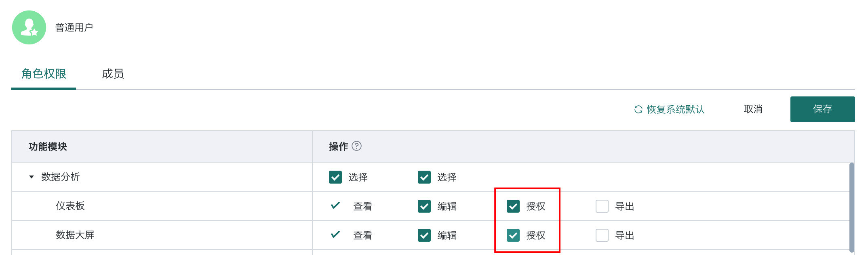The width and height of the screenshot is (868, 255).
Task: Uncheck 编辑 checkbox for 仪表板
Action: (x=424, y=206)
